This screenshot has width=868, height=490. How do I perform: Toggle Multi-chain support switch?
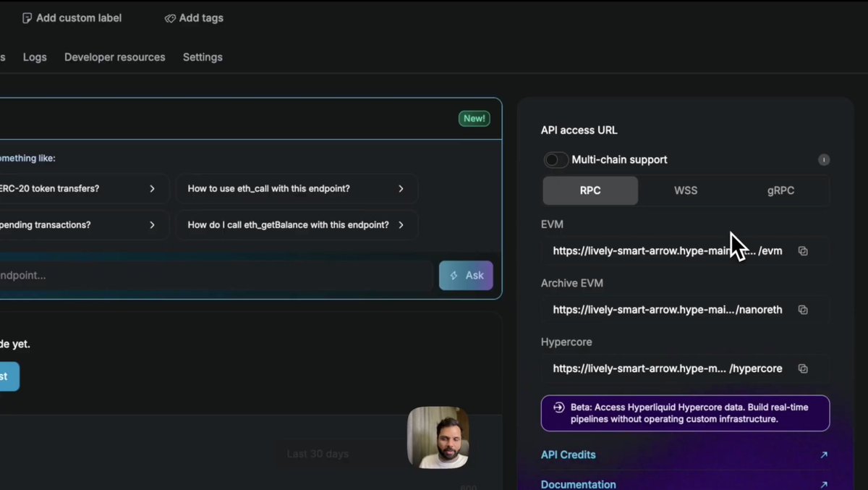click(x=556, y=160)
